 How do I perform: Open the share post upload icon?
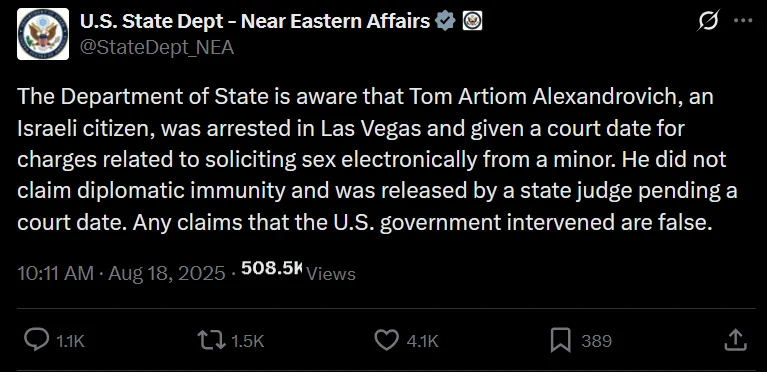point(735,340)
